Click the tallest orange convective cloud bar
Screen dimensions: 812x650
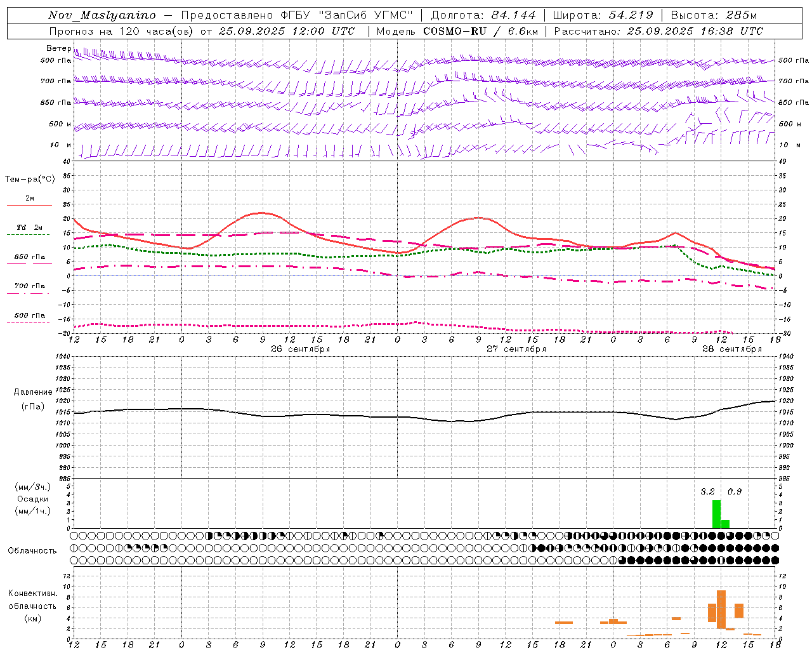[721, 609]
